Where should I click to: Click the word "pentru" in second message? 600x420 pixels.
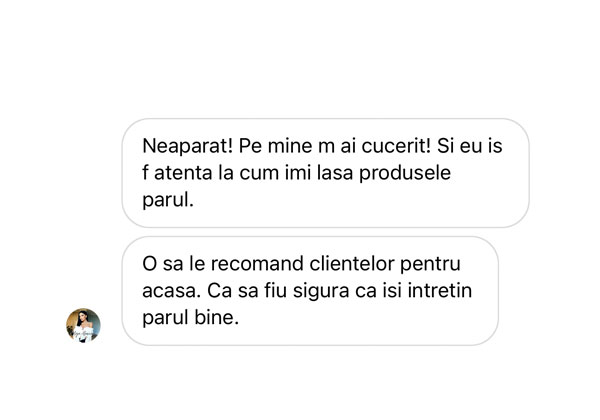pos(434,265)
